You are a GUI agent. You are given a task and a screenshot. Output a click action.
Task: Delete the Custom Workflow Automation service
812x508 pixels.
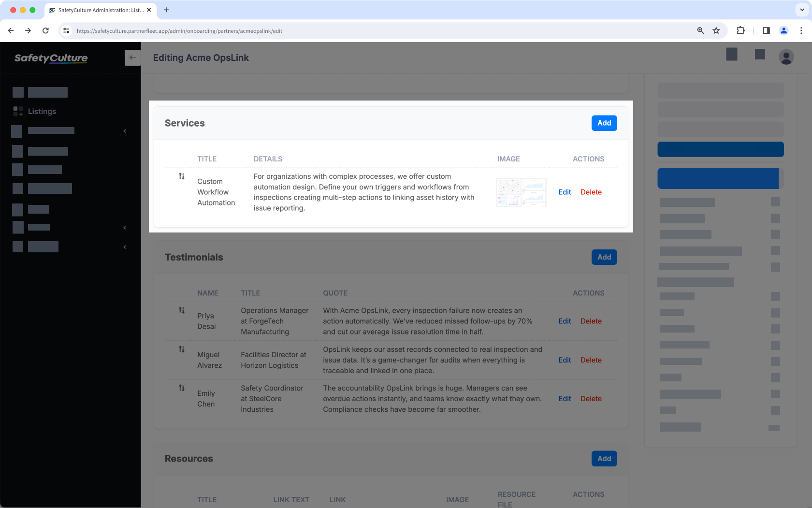pos(591,192)
